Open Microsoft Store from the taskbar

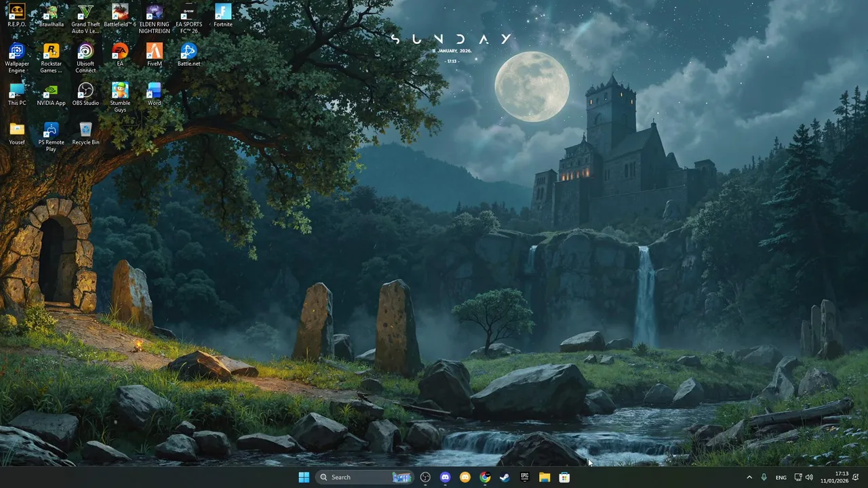click(x=564, y=477)
